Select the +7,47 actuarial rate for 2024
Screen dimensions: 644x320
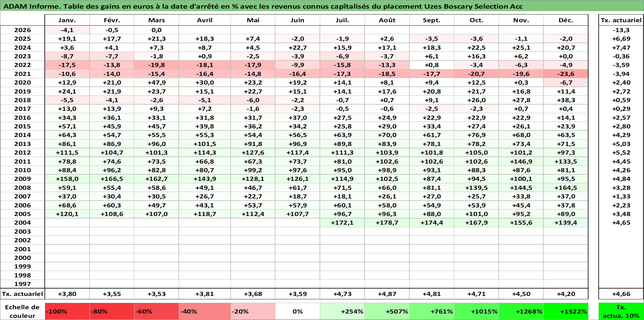pos(621,48)
